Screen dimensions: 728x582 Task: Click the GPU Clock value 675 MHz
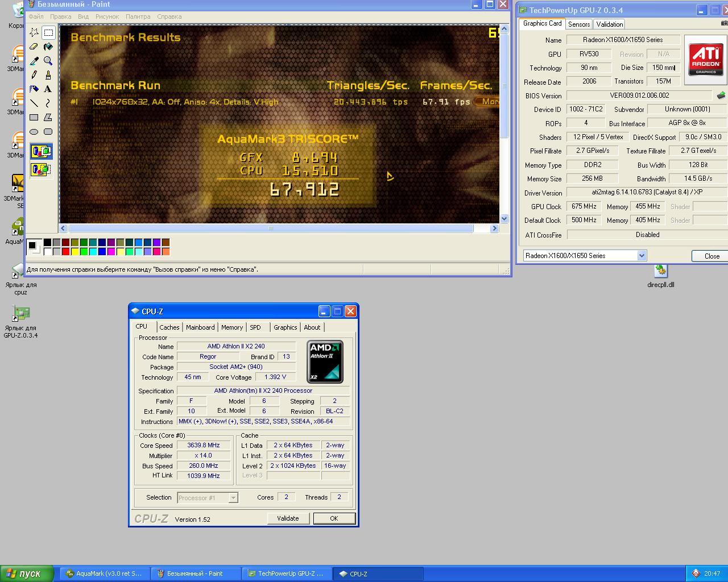pyautogui.click(x=584, y=206)
